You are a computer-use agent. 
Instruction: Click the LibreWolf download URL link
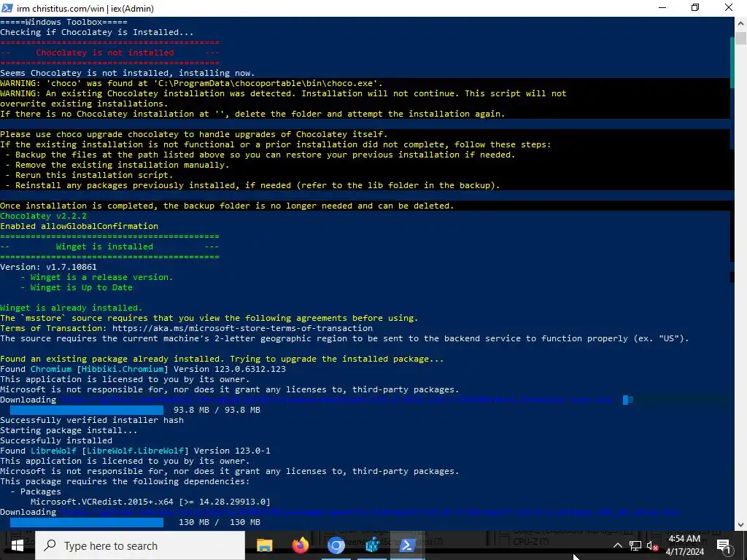(369, 513)
